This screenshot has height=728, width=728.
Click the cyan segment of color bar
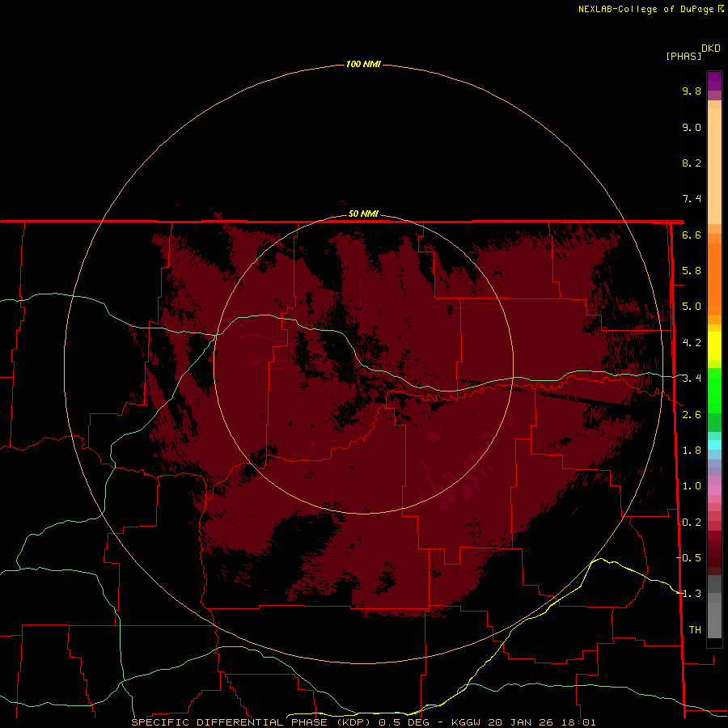[x=714, y=444]
